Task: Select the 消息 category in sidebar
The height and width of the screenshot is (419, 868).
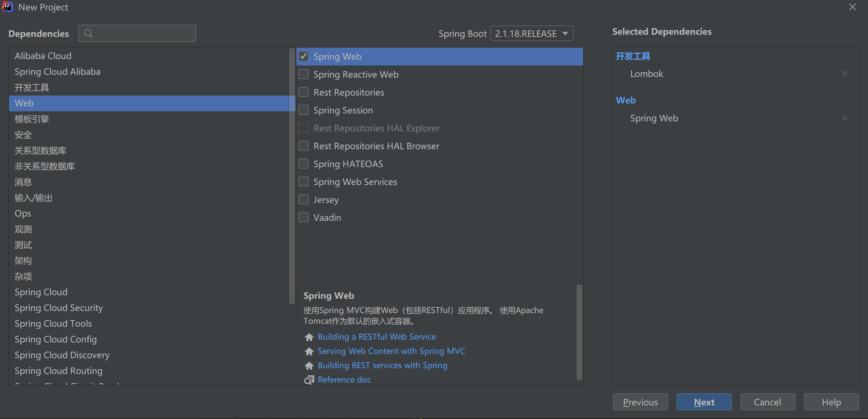Action: click(x=23, y=182)
